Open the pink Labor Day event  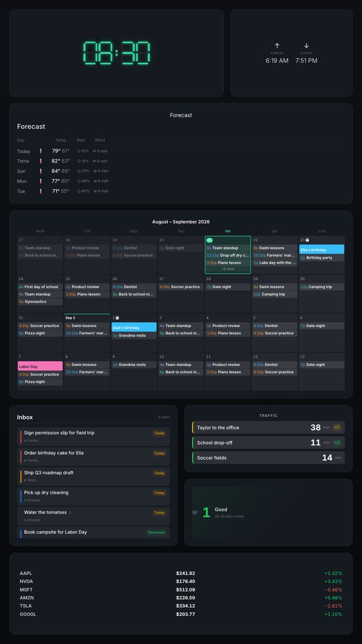(40, 366)
